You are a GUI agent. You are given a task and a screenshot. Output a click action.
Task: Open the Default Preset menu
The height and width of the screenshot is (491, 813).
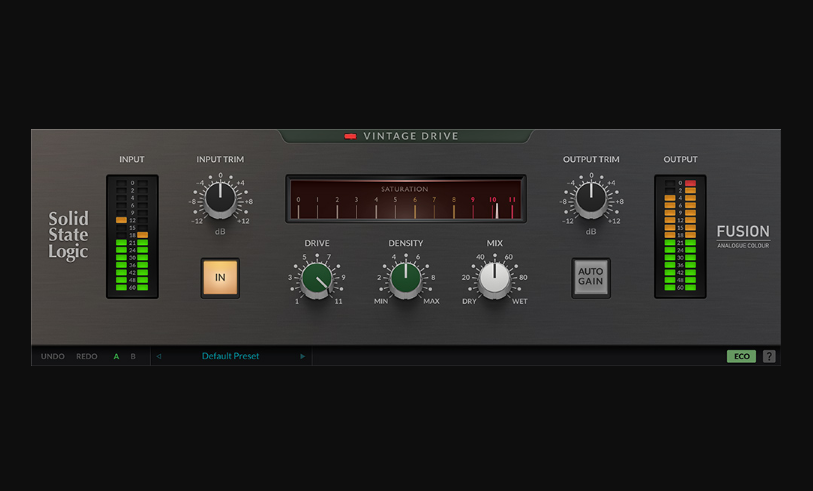(x=230, y=356)
